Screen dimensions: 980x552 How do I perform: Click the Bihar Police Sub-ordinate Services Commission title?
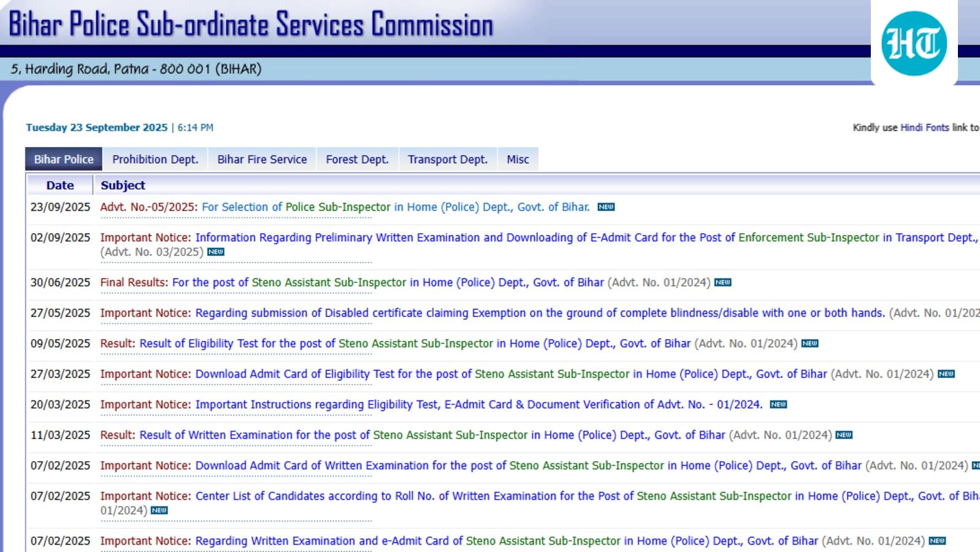pos(251,25)
